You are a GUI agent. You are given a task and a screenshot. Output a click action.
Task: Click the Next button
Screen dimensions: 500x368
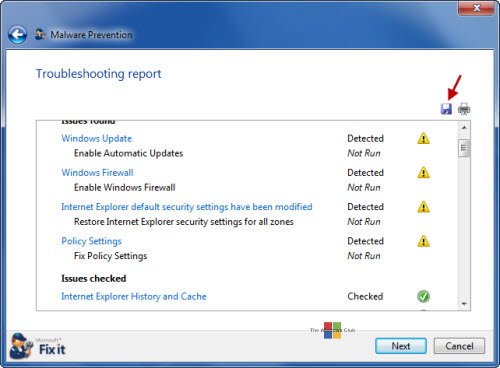click(401, 346)
